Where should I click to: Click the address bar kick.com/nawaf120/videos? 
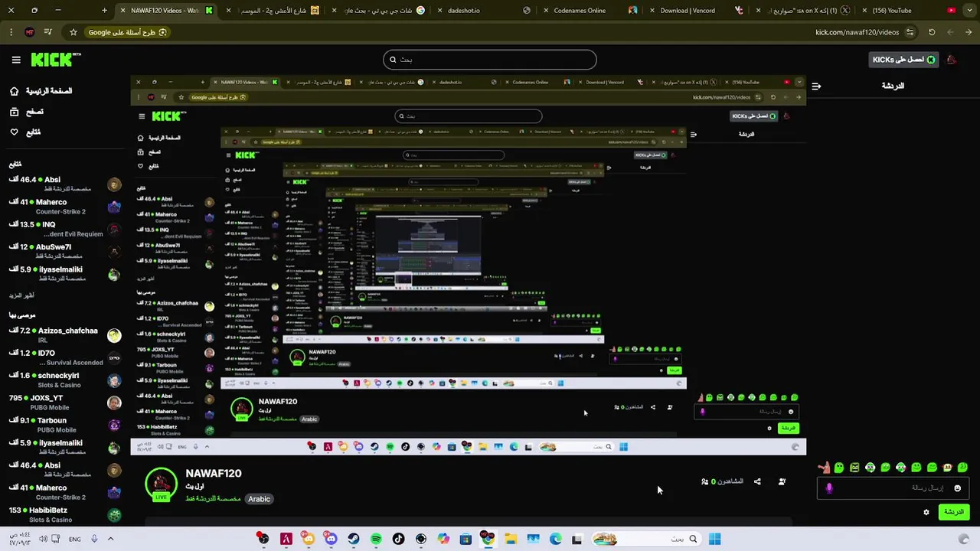click(857, 32)
